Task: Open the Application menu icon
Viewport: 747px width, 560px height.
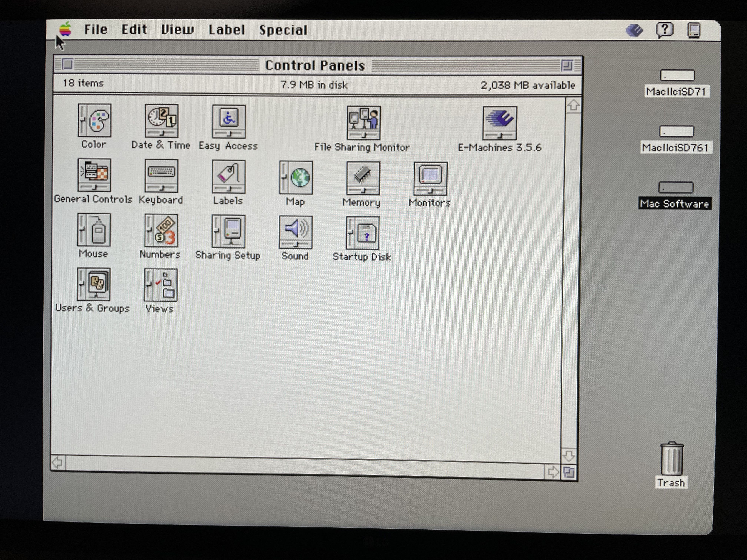Action: [694, 30]
